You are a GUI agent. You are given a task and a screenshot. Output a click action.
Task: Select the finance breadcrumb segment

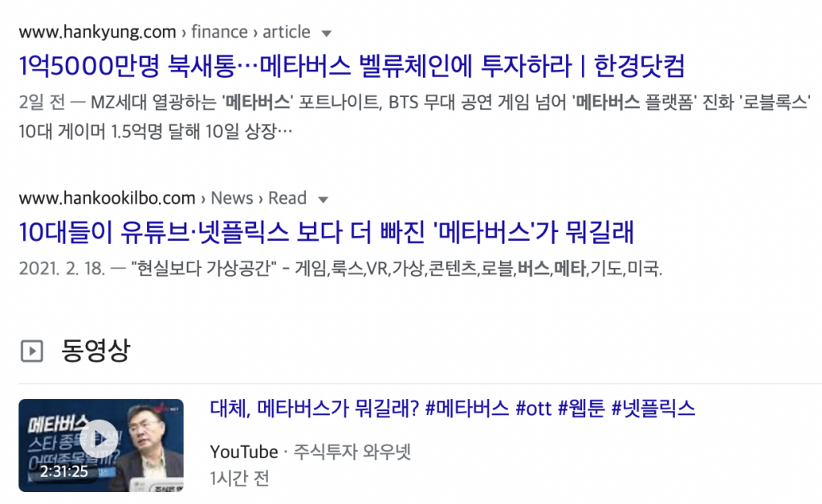[x=219, y=32]
